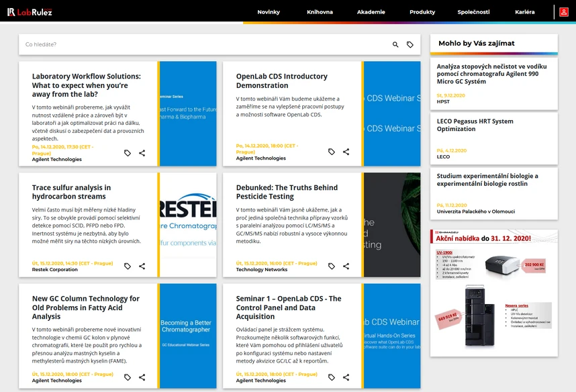
Task: Click date 'Pá, 11.12.2020' in sidebar
Action: click(452, 205)
